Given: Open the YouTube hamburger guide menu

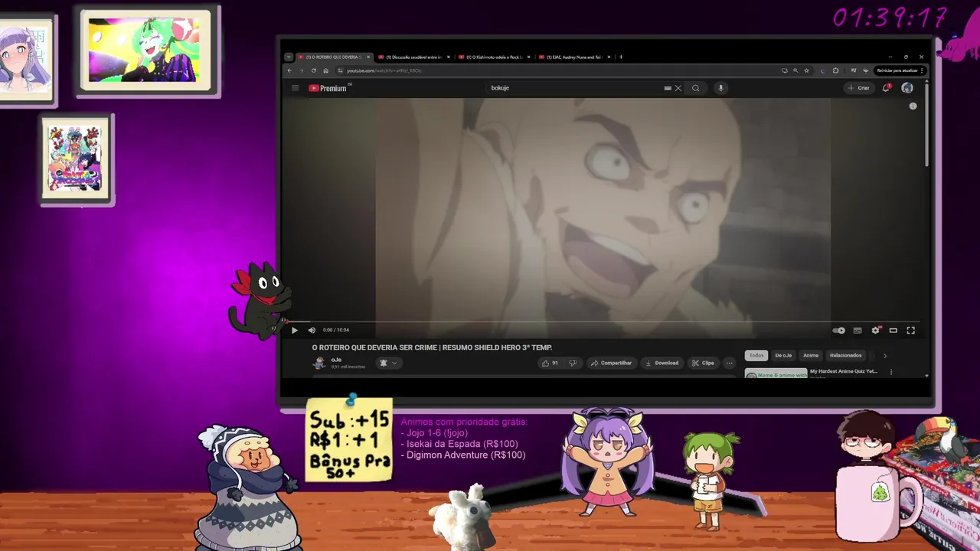Looking at the screenshot, I should coord(295,88).
